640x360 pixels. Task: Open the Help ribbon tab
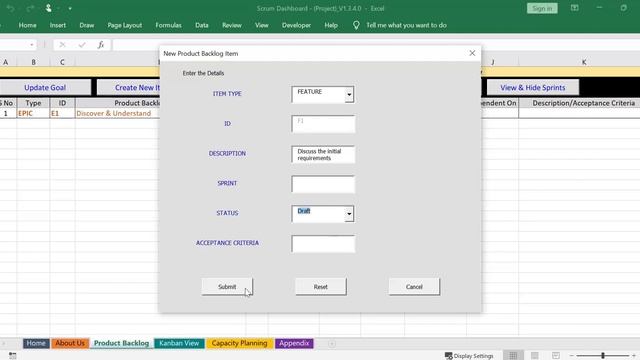331,25
